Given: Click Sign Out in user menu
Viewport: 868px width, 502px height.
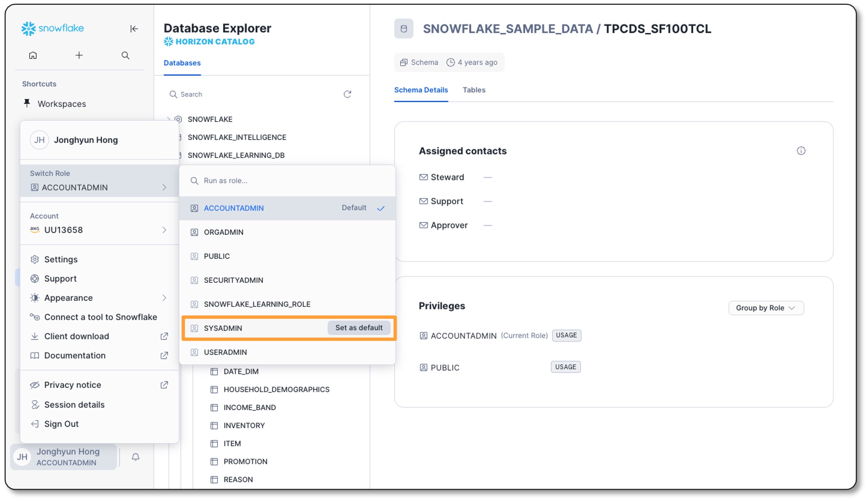Looking at the screenshot, I should (x=61, y=424).
